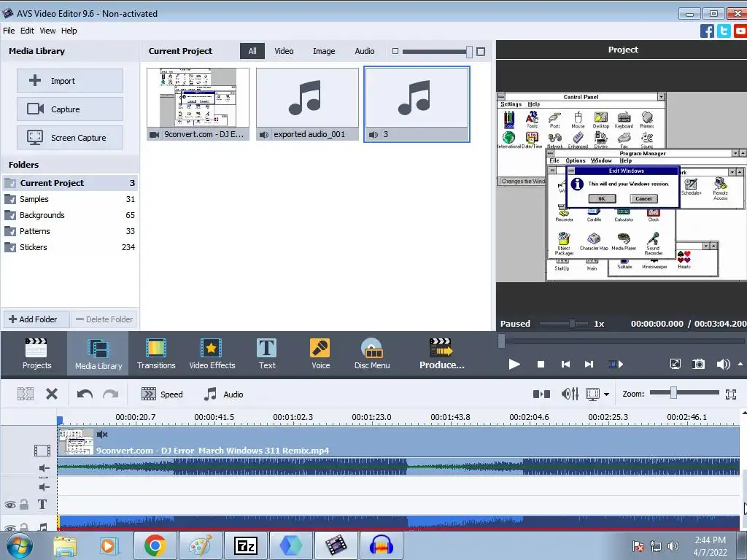Select the Samples folder
This screenshot has height=560, width=747.
(70, 199)
